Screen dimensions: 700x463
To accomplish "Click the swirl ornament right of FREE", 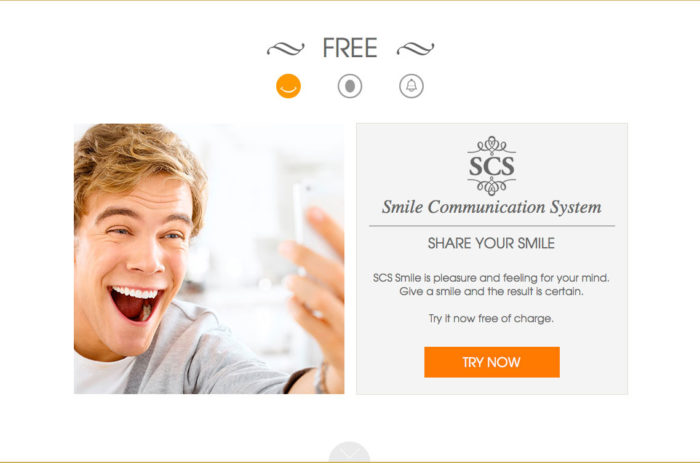I will coord(416,49).
